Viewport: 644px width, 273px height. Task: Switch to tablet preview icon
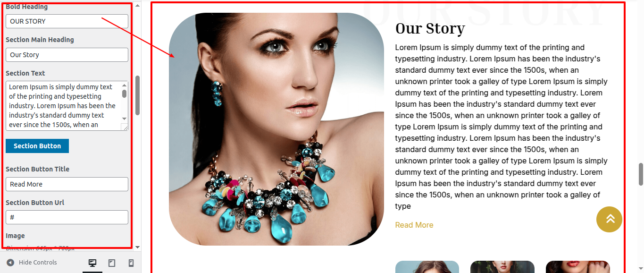pos(112,263)
